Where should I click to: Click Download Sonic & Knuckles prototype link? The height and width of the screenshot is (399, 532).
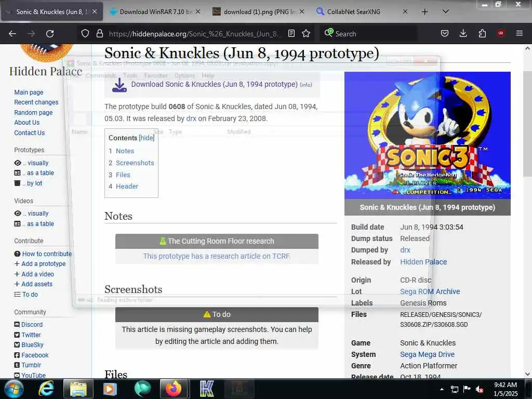coord(214,84)
